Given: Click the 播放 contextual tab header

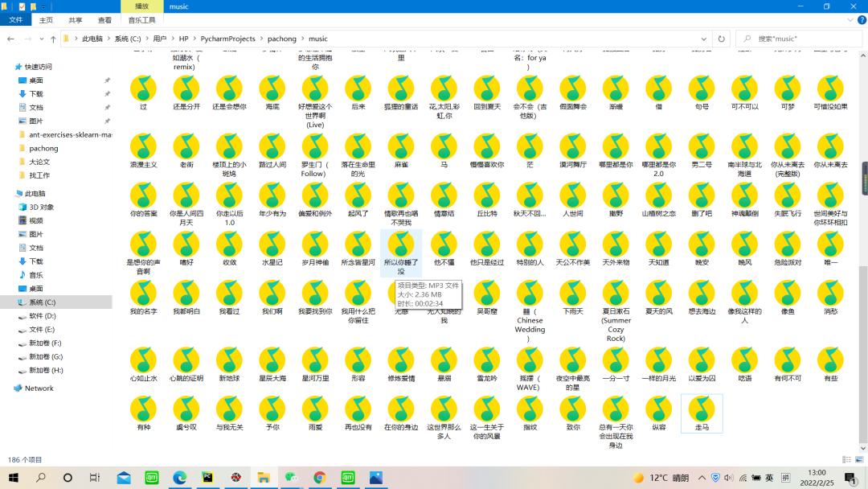Looking at the screenshot, I should click(141, 6).
